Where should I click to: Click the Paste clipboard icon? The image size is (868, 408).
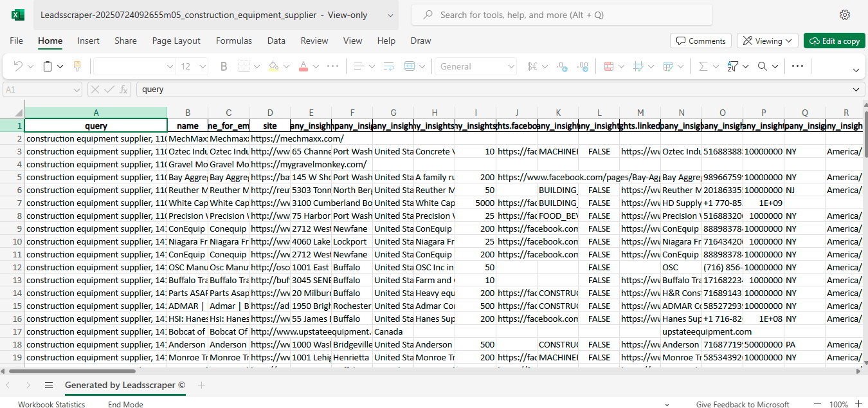[48, 66]
